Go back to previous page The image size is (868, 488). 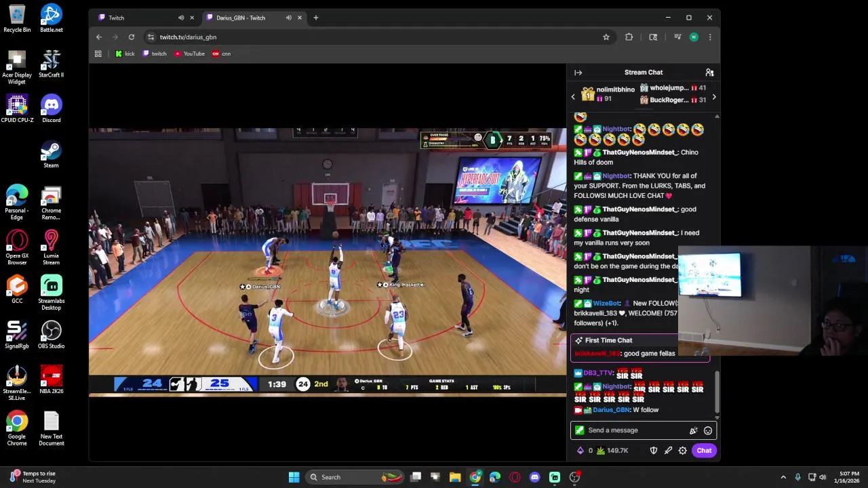[x=99, y=37]
